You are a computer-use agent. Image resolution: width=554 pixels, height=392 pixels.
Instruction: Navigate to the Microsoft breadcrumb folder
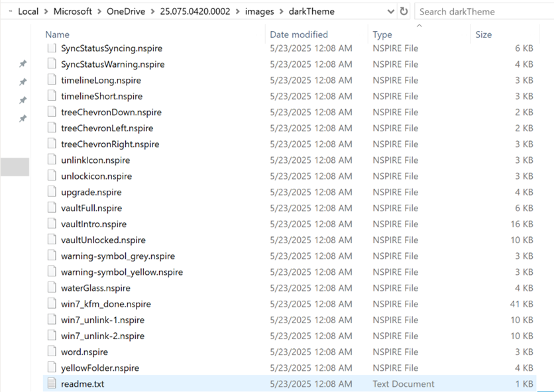coord(74,11)
